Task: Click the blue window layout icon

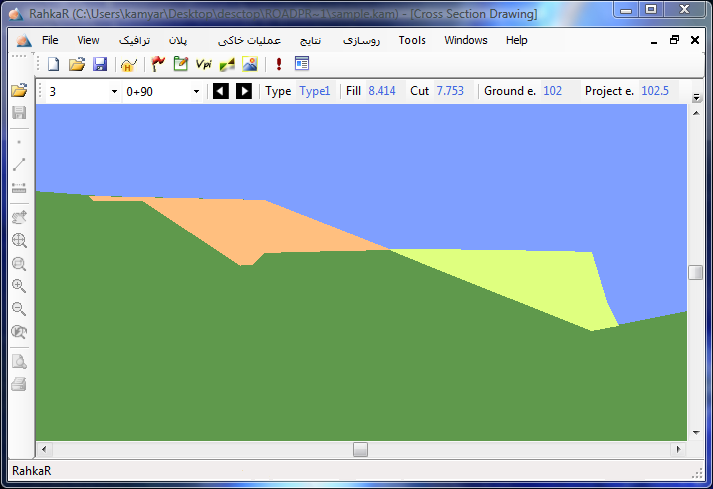Action: (x=302, y=64)
